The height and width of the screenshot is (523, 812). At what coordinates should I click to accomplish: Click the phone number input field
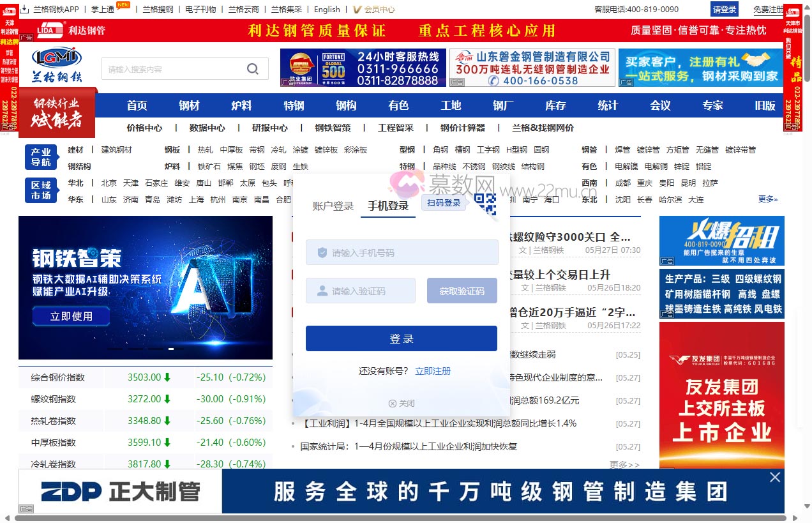[402, 252]
